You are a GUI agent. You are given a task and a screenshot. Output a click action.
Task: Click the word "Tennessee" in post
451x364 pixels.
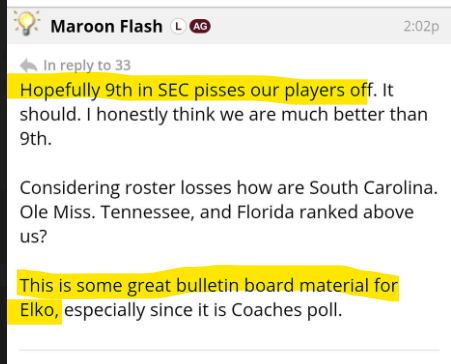[x=147, y=212]
